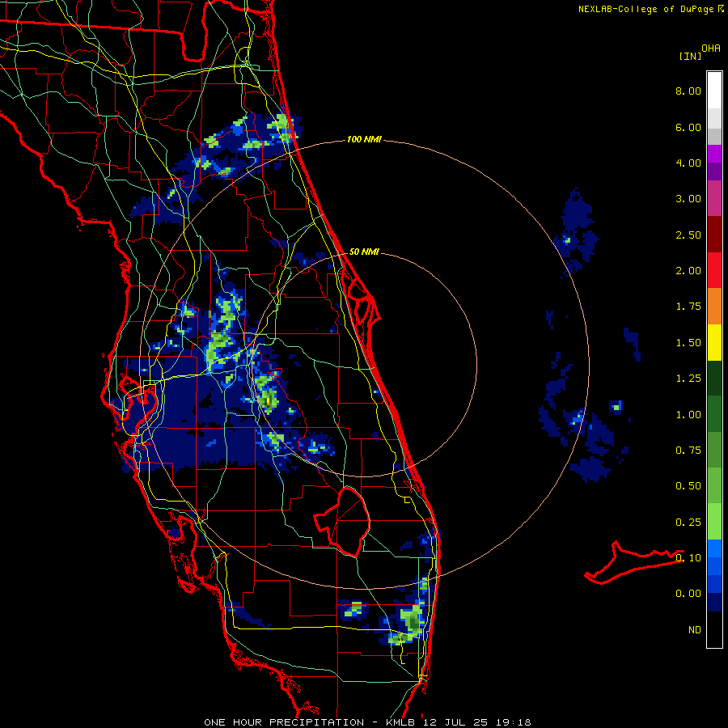The width and height of the screenshot is (728, 728).
Task: Select the 3.00 inch legend value
Action: coord(688,199)
